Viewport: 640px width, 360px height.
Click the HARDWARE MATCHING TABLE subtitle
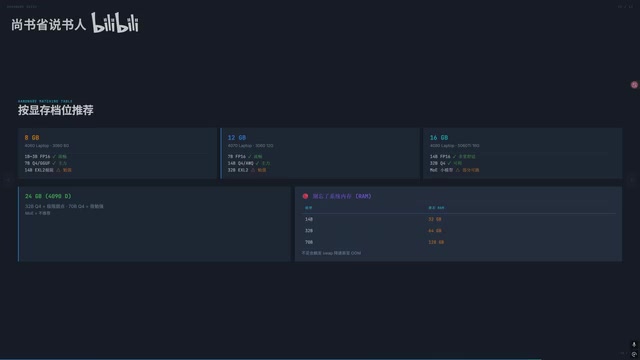point(45,101)
